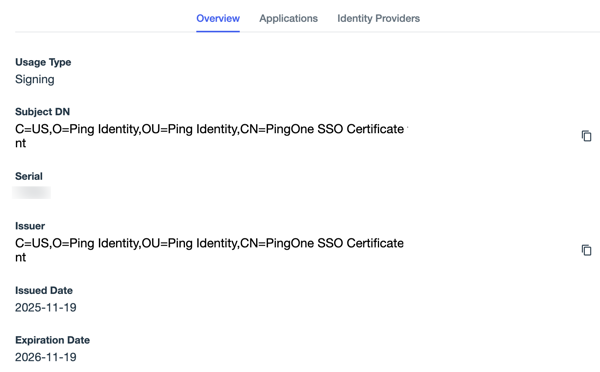
Task: Click the Serial label
Action: point(29,176)
